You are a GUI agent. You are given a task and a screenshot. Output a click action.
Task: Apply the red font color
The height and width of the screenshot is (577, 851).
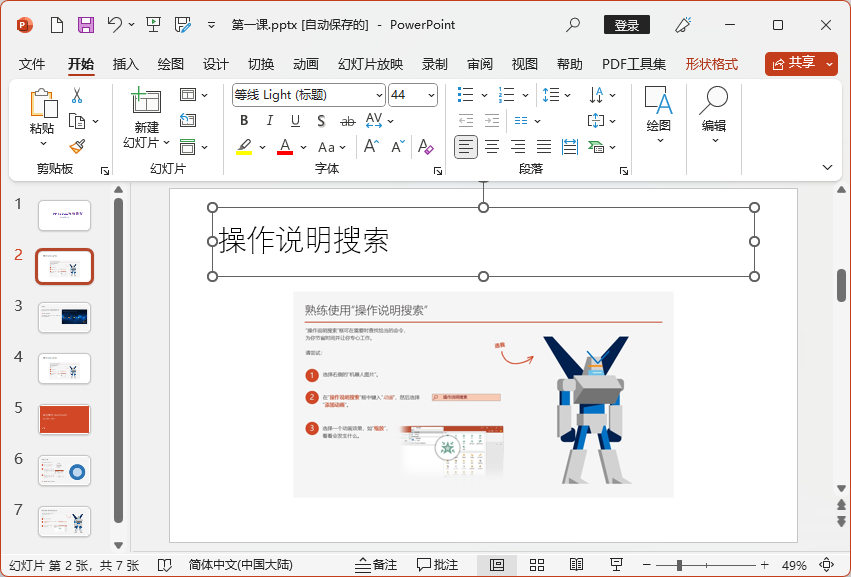tap(285, 147)
